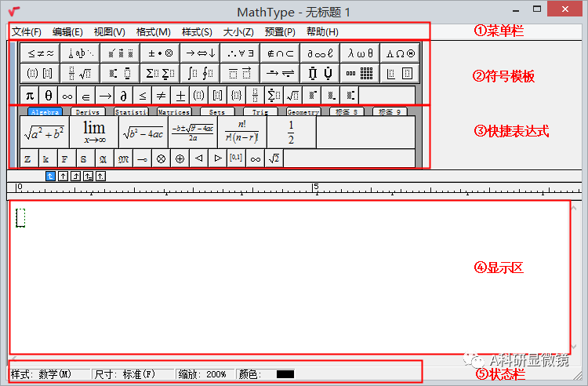Open the 文件(F) menu
588x386 pixels.
click(x=27, y=32)
